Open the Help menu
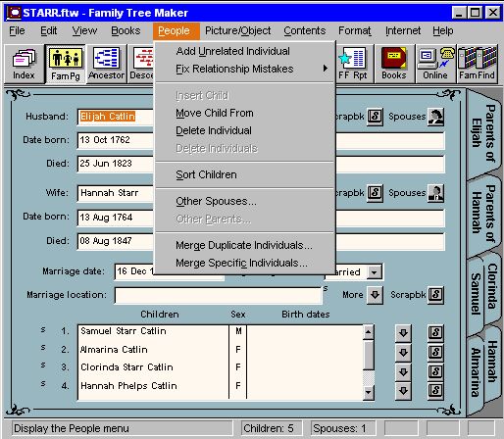 [443, 30]
